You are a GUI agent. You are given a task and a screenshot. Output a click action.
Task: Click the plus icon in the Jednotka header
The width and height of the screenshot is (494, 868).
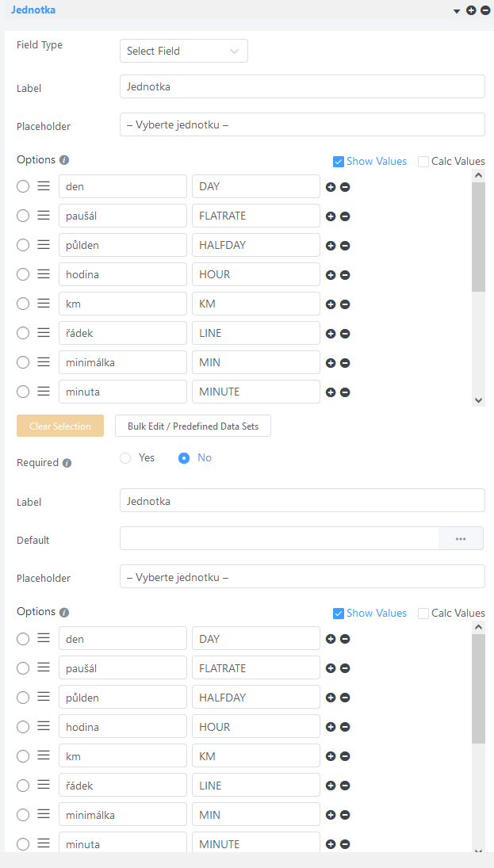click(x=469, y=10)
